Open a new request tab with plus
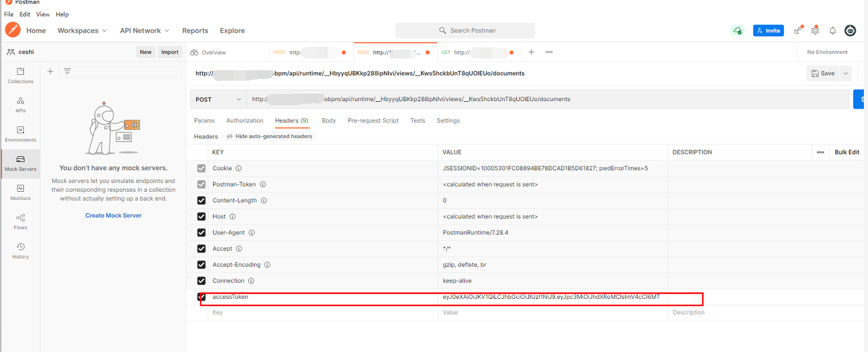868x352 pixels. (x=531, y=52)
